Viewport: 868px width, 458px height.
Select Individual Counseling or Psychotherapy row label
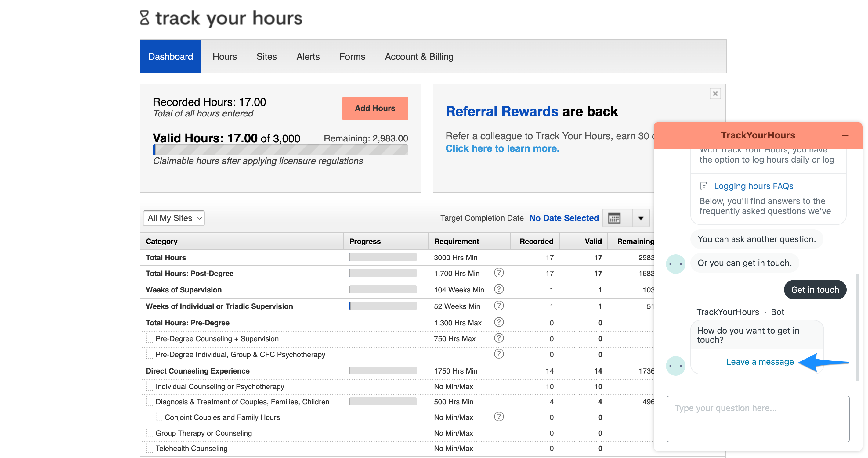[220, 387]
